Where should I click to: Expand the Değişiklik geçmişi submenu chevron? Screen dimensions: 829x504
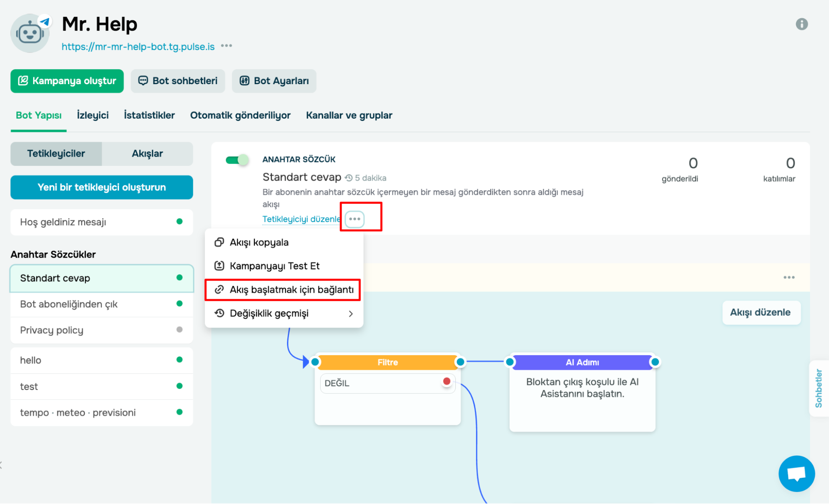[x=351, y=314]
